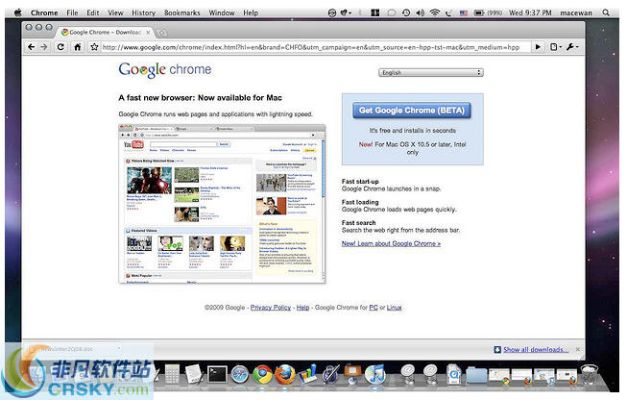This screenshot has height=400, width=627.
Task: Expand the English language dropdown
Action: 430,73
